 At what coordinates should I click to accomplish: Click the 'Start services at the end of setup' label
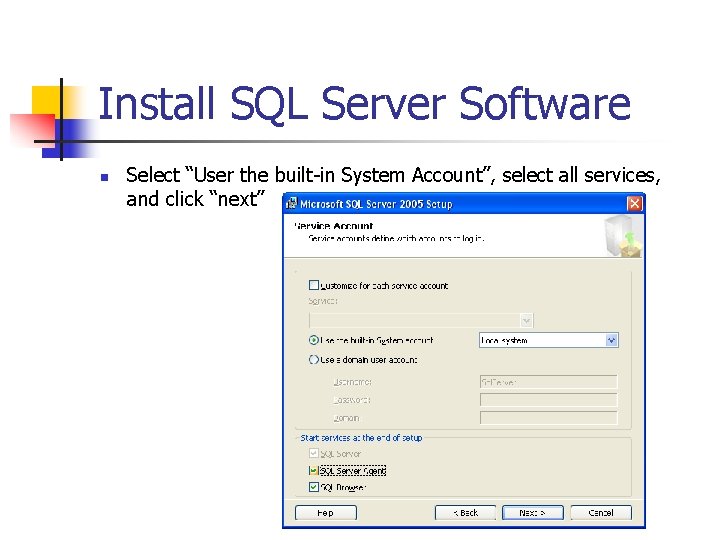click(x=361, y=438)
